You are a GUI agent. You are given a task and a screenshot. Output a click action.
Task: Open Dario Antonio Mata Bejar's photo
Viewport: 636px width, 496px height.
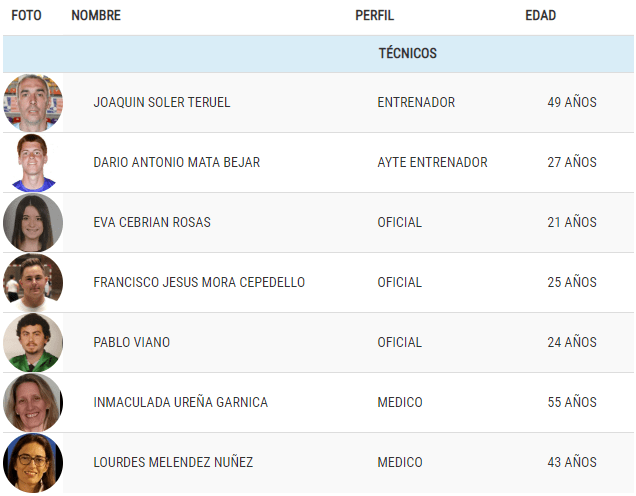click(x=33, y=163)
